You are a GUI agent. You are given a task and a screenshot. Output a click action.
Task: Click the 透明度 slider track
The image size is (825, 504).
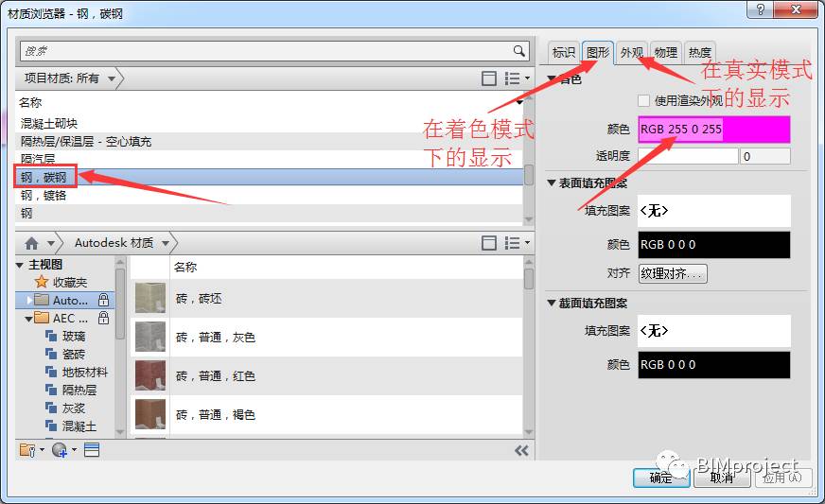point(688,156)
